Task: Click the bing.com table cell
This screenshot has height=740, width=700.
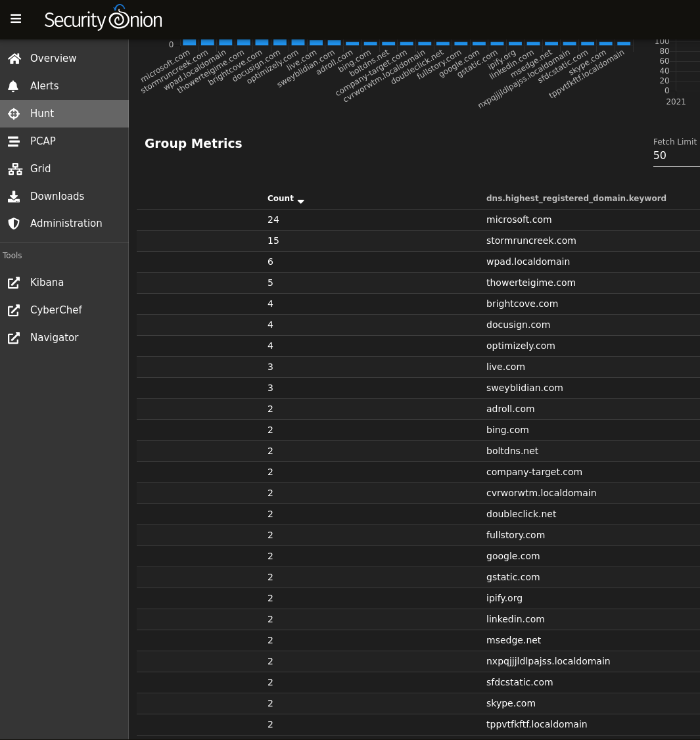Action: [507, 430]
